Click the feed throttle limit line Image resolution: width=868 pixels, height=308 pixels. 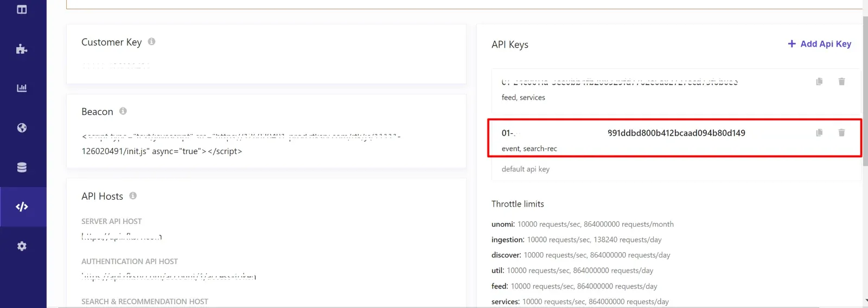575,286
